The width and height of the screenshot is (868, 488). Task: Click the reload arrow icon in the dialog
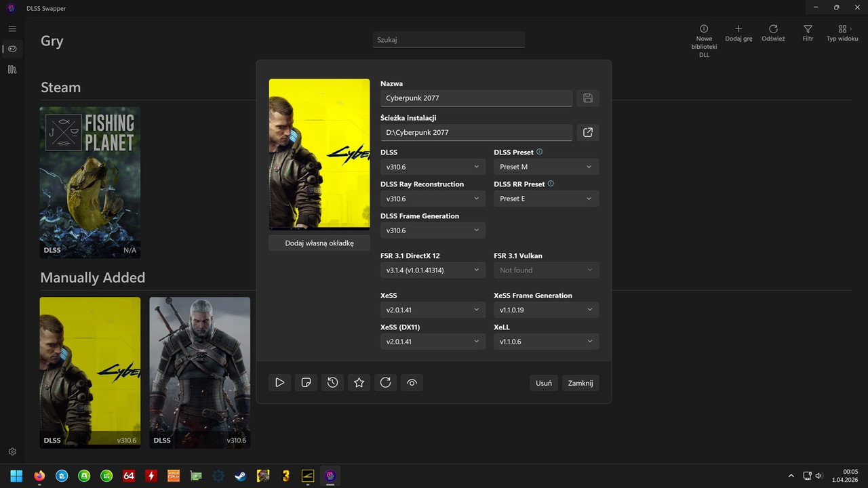[x=385, y=383]
